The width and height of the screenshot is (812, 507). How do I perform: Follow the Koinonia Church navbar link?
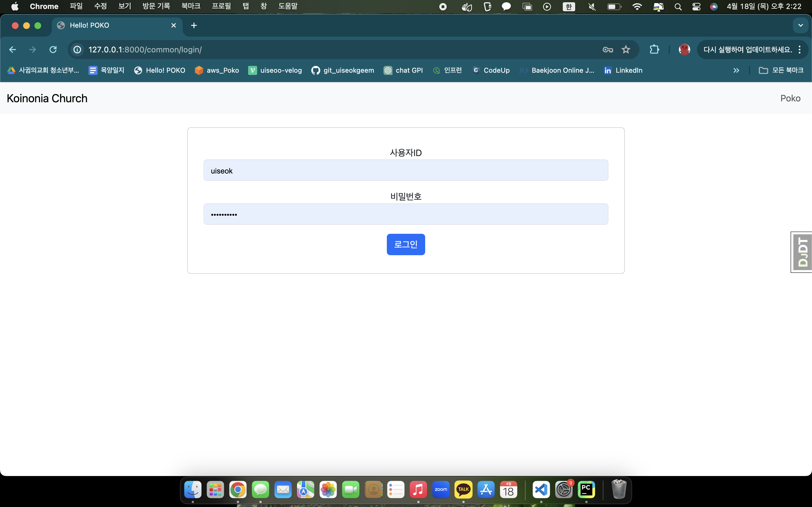[x=47, y=98]
